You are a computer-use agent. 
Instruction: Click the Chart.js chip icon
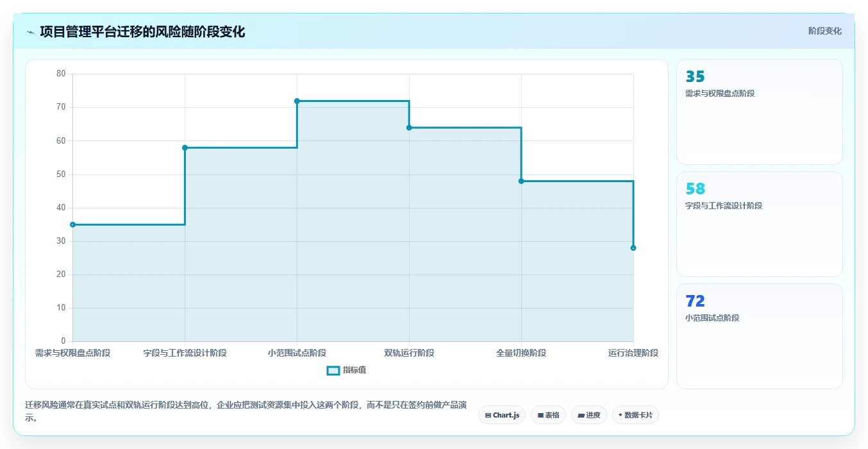(488, 416)
